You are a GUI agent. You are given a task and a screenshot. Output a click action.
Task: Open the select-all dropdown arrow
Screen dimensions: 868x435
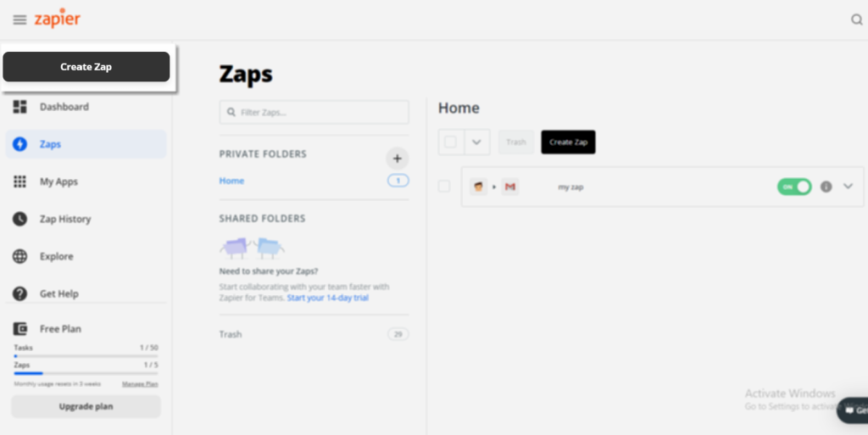[x=476, y=142]
